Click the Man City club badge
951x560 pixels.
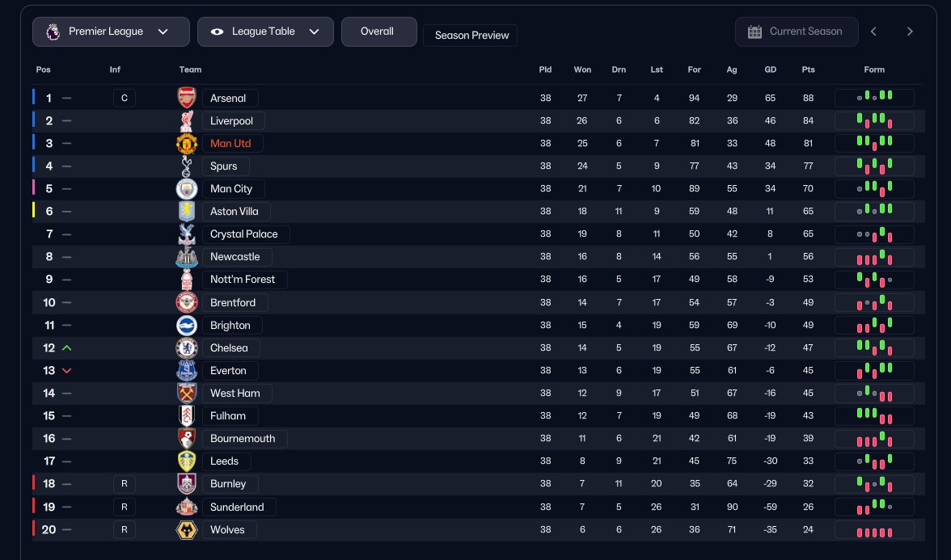tap(187, 189)
